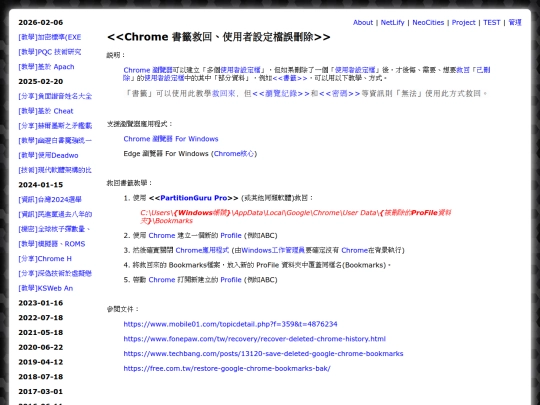This screenshot has width=540, height=405.
Task: Open the techbang.com reference URL
Action: (263, 354)
